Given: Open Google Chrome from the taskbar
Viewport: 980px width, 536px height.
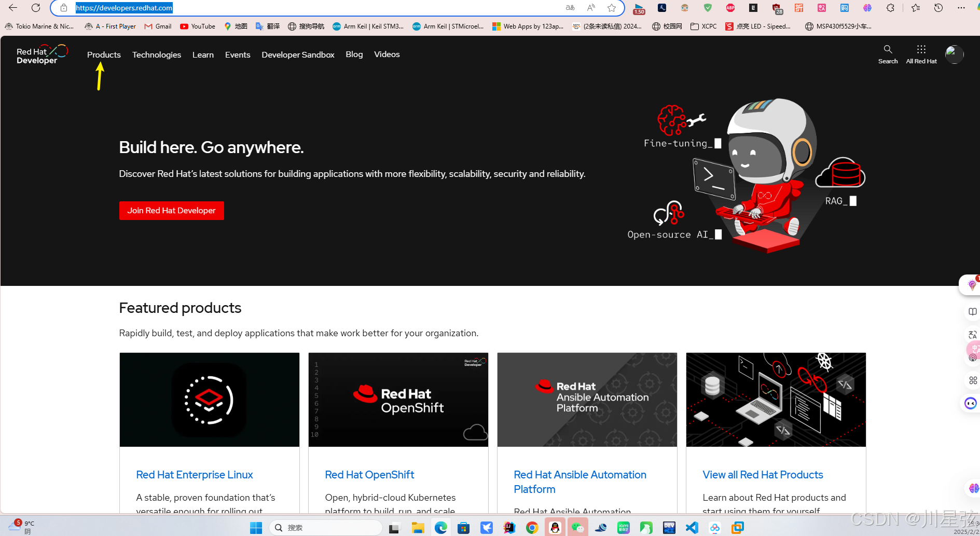Looking at the screenshot, I should click(532, 528).
